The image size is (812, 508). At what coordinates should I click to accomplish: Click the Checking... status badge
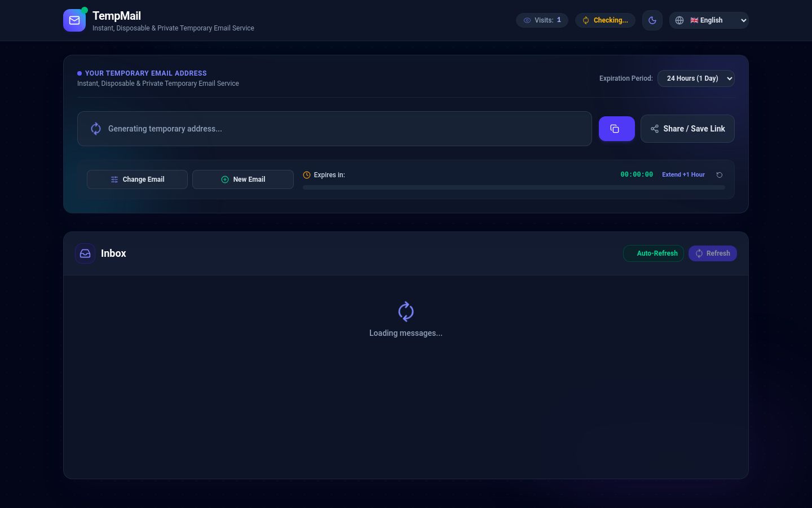click(x=605, y=20)
